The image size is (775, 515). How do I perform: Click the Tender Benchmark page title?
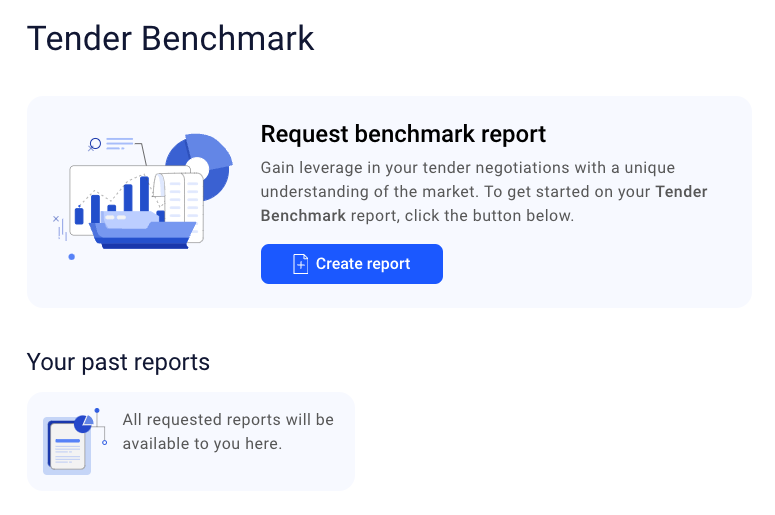[171, 38]
